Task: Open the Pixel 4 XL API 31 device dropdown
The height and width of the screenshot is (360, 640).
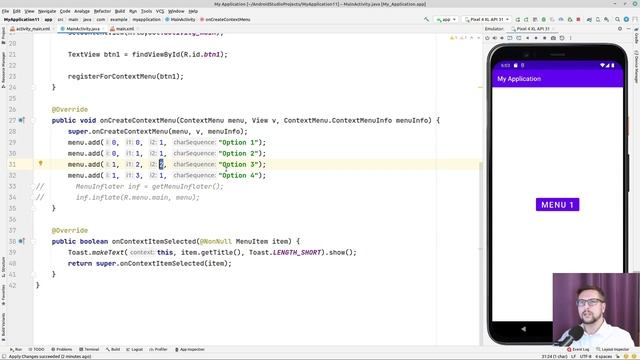Action: tap(487, 19)
